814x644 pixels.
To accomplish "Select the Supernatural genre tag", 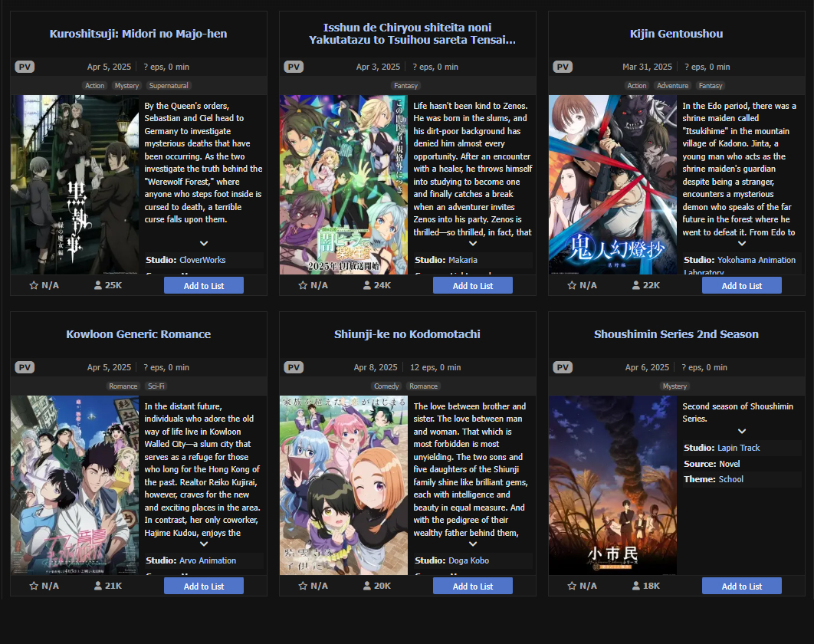I will 169,86.
